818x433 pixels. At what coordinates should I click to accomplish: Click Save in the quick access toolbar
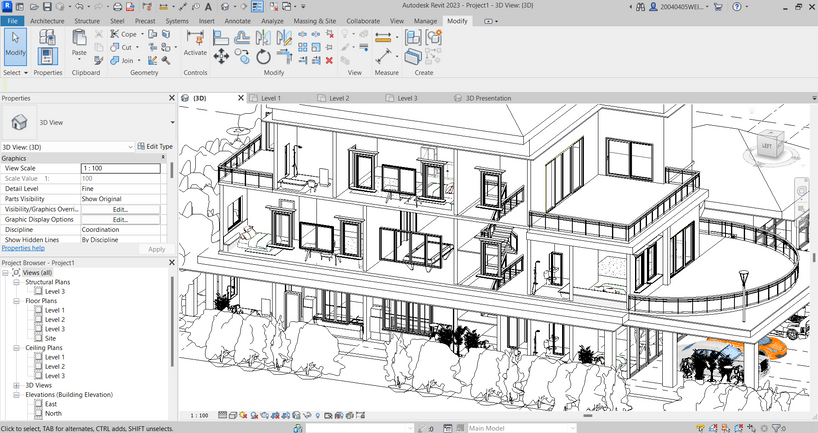[47, 7]
